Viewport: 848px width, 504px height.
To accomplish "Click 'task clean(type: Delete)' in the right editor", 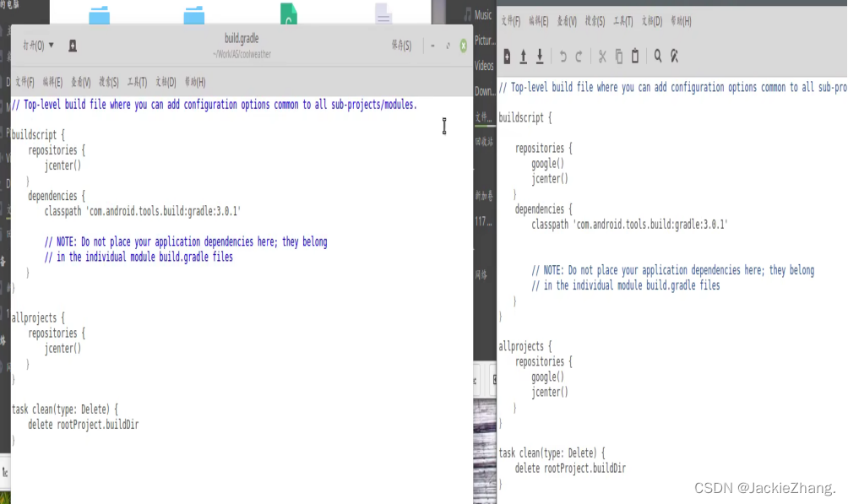I will pyautogui.click(x=547, y=453).
